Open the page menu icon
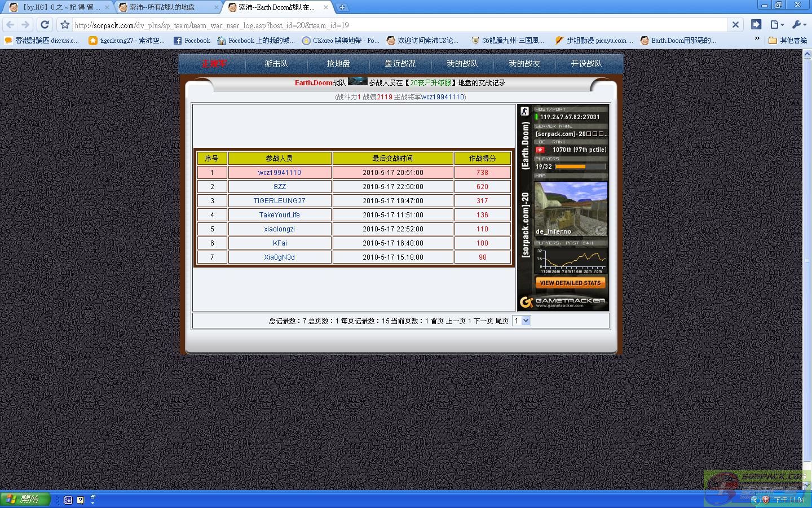The height and width of the screenshot is (508, 812). pyautogui.click(x=777, y=25)
